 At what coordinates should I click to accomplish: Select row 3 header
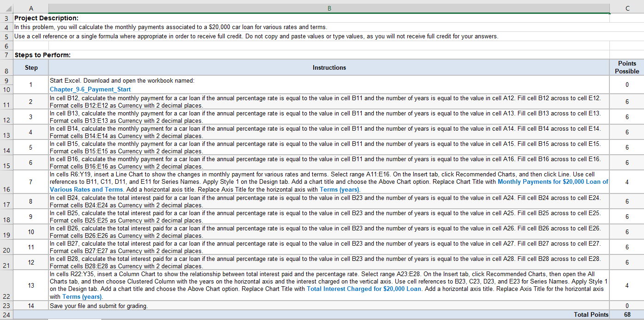[6, 18]
